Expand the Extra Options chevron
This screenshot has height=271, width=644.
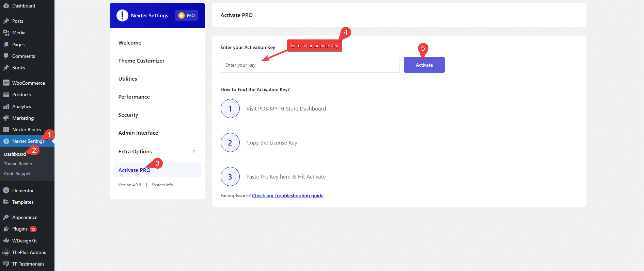(x=193, y=151)
